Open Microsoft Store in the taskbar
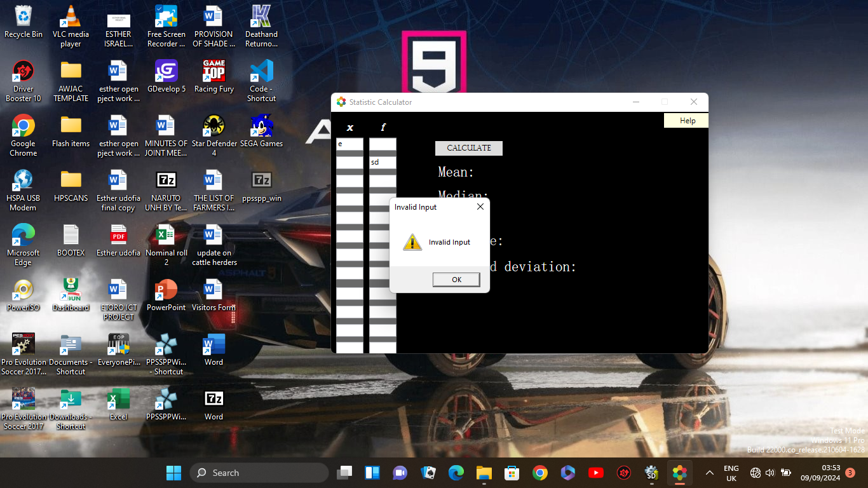This screenshot has width=868, height=488. (512, 473)
